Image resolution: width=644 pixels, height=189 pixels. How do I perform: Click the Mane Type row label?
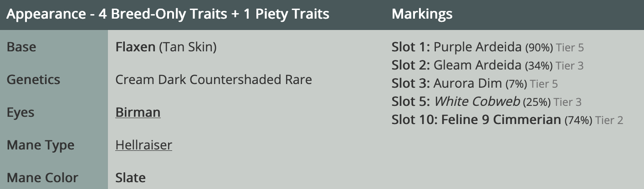click(41, 145)
